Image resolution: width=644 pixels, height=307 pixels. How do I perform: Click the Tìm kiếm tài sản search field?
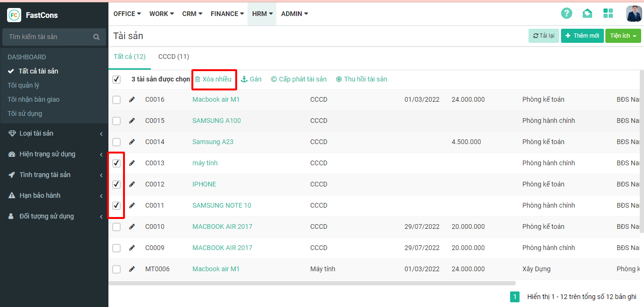coord(47,37)
